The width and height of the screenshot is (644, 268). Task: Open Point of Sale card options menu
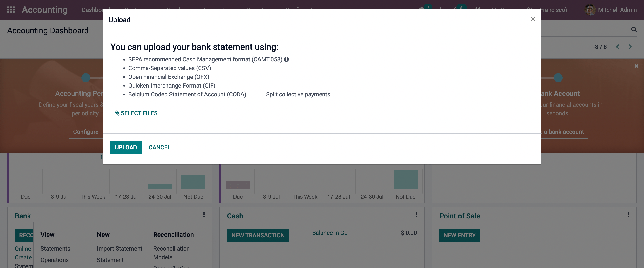coord(629,215)
